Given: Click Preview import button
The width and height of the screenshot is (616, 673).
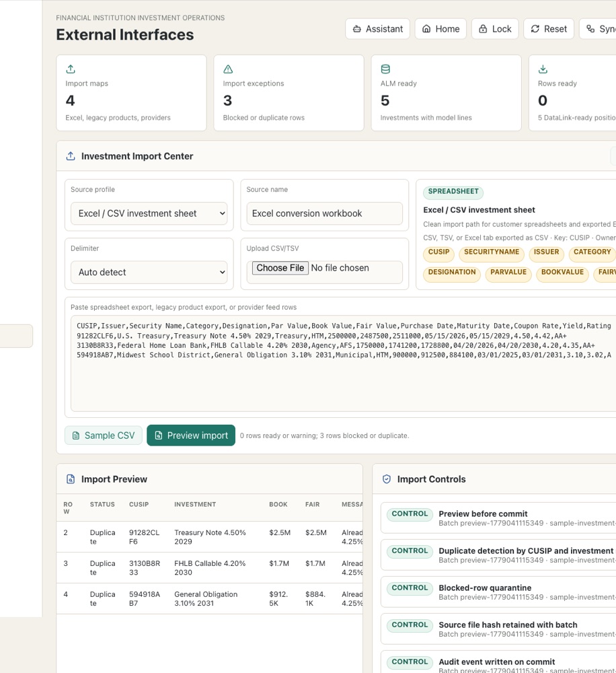Looking at the screenshot, I should pos(191,435).
